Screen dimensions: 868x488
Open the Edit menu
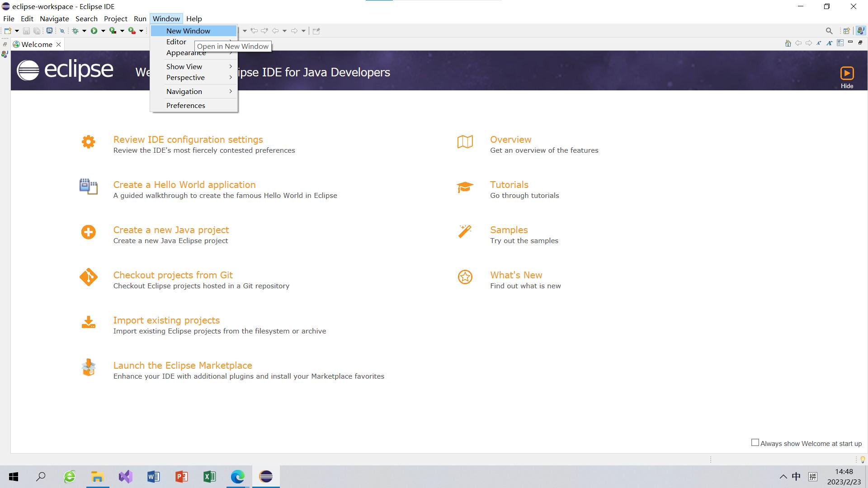point(27,19)
